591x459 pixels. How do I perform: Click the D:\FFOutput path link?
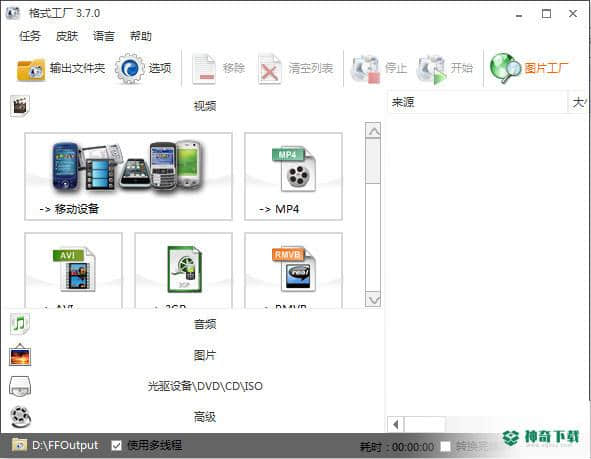coord(65,445)
